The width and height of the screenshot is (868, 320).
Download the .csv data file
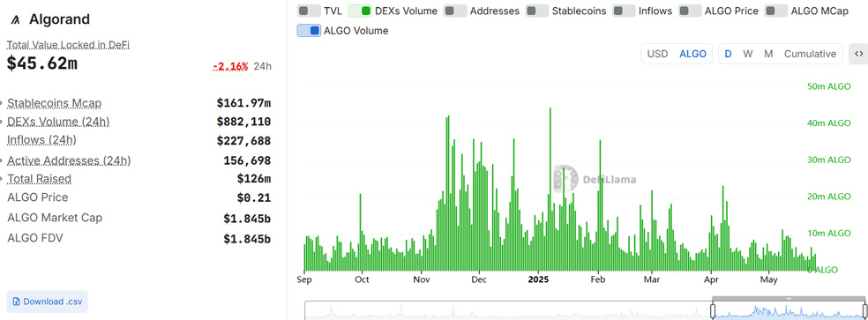[x=47, y=301]
